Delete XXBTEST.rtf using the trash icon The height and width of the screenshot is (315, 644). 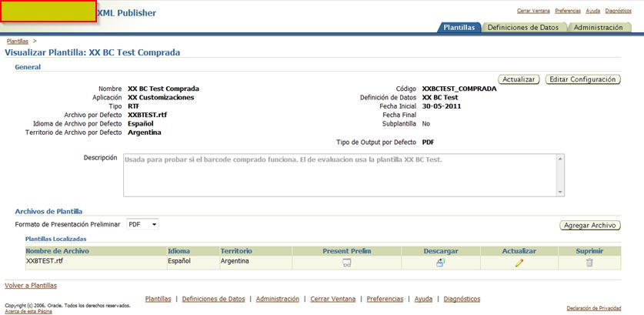(589, 263)
